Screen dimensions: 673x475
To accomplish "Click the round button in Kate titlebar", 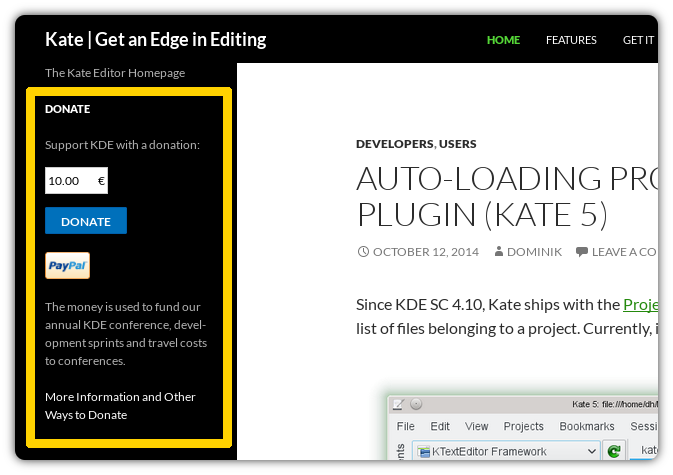I will [x=416, y=404].
